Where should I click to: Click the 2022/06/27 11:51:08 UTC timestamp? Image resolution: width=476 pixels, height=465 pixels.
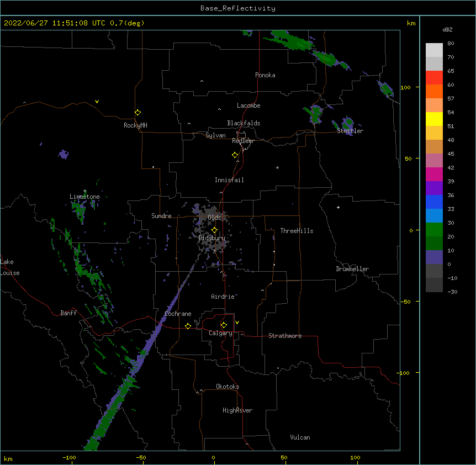(x=55, y=23)
